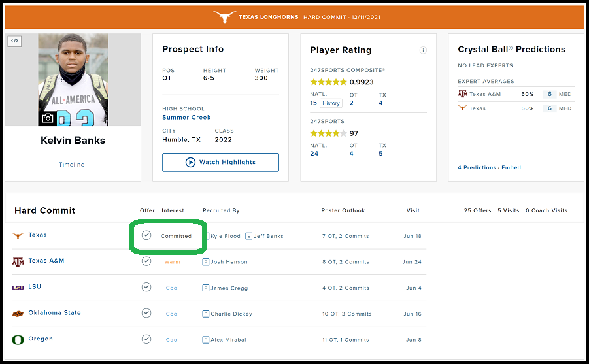The height and width of the screenshot is (364, 589).
Task: Click recruiter James Cregg name
Action: (x=229, y=288)
